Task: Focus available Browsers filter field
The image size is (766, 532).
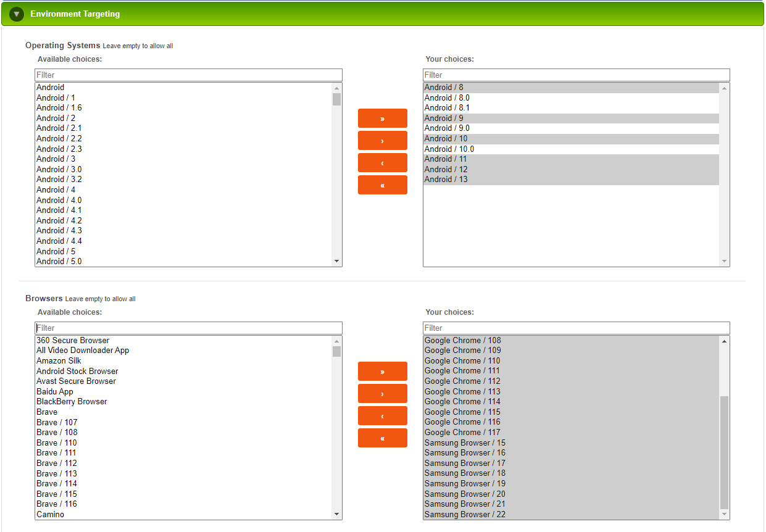Action: [188, 328]
